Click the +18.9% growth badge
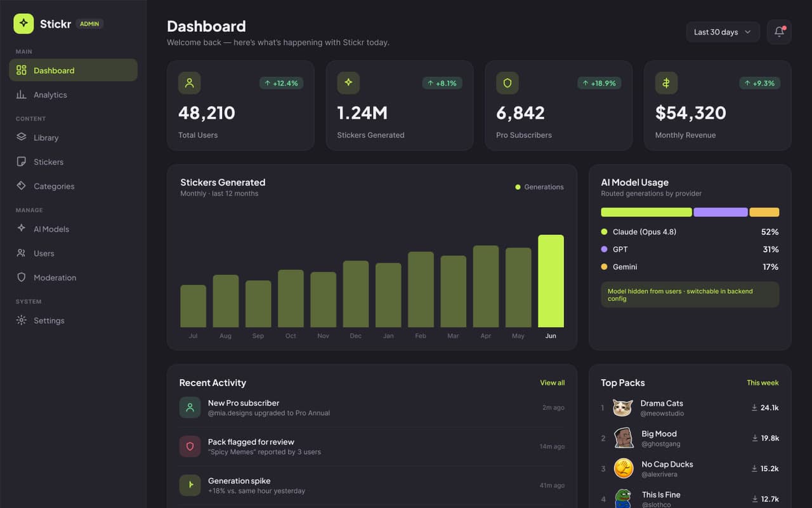 [599, 83]
